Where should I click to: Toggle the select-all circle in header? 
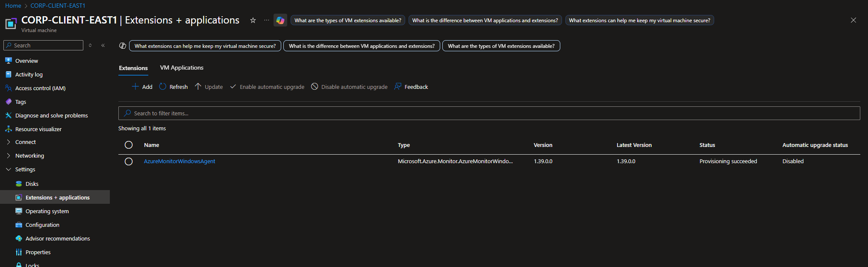[129, 145]
